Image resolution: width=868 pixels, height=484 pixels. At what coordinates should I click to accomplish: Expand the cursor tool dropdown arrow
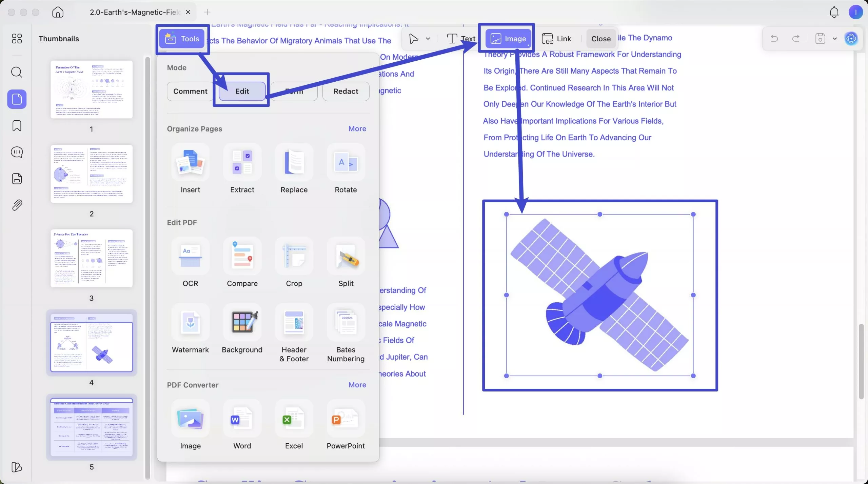[x=428, y=39]
